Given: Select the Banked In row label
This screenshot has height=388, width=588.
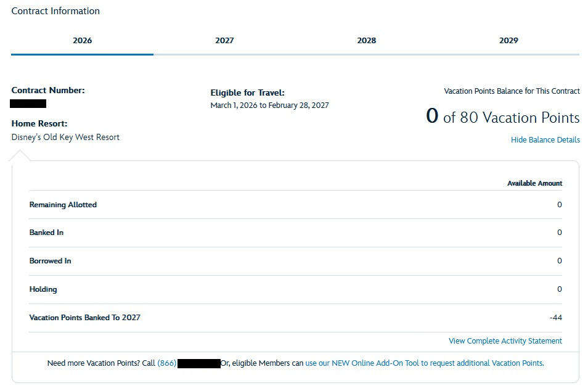Looking at the screenshot, I should pos(46,233).
